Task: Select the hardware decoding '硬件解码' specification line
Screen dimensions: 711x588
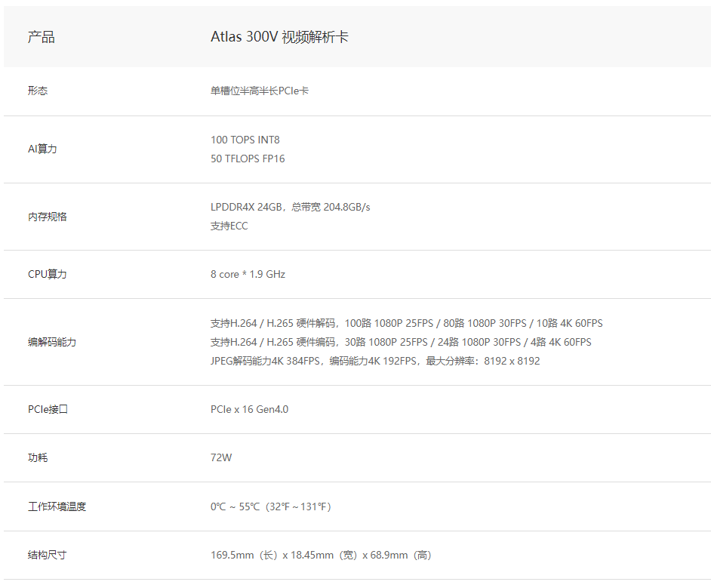Action: click(x=406, y=323)
